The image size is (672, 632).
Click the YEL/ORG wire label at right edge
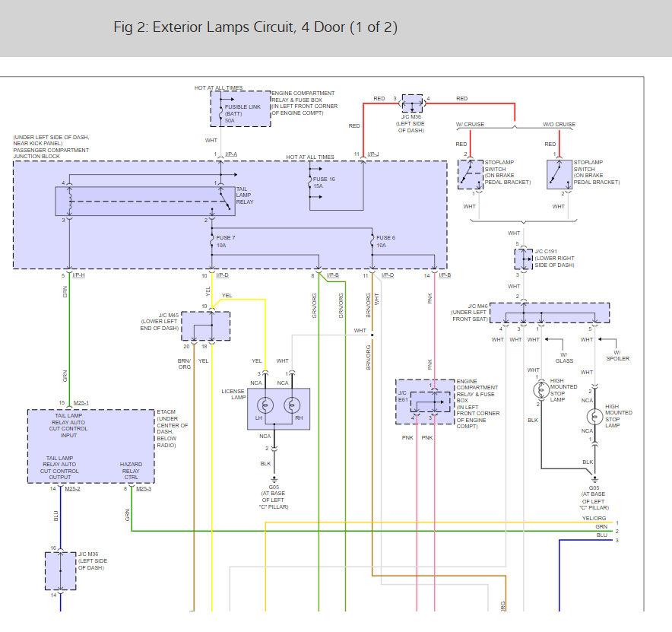tap(594, 519)
